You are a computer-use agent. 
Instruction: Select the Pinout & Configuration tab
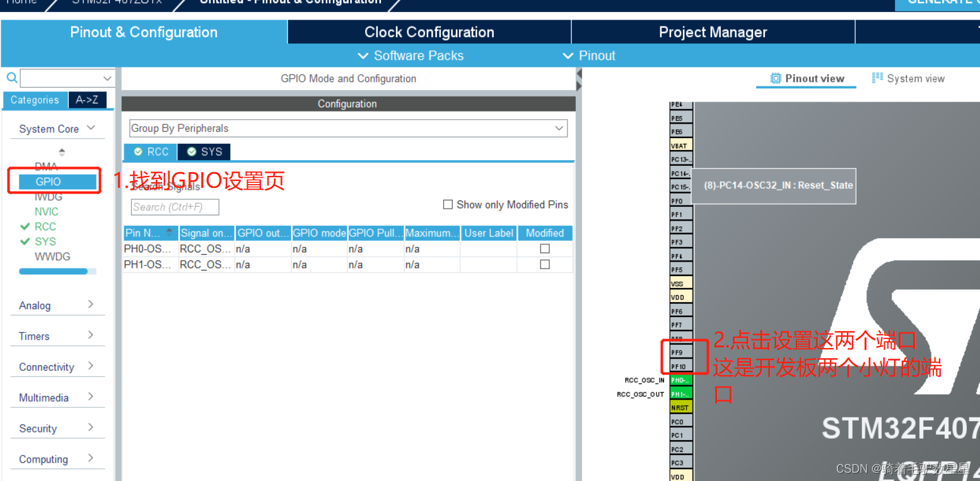tap(144, 32)
